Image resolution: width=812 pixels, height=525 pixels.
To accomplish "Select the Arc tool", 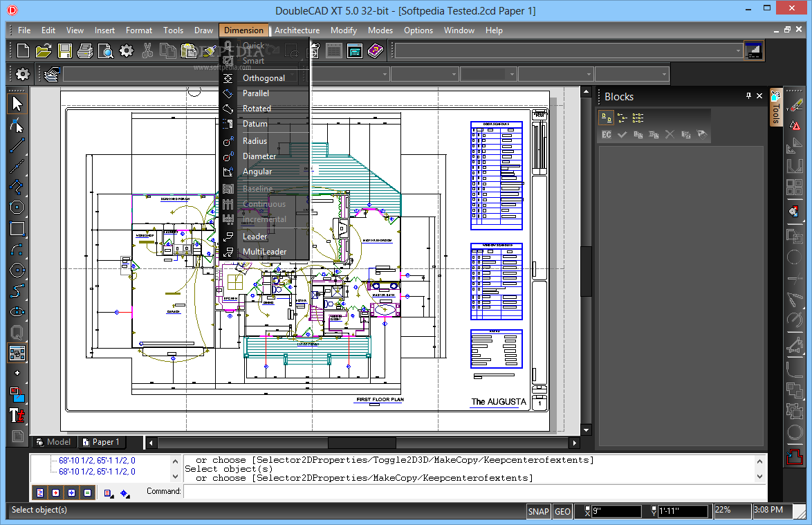I will point(17,249).
